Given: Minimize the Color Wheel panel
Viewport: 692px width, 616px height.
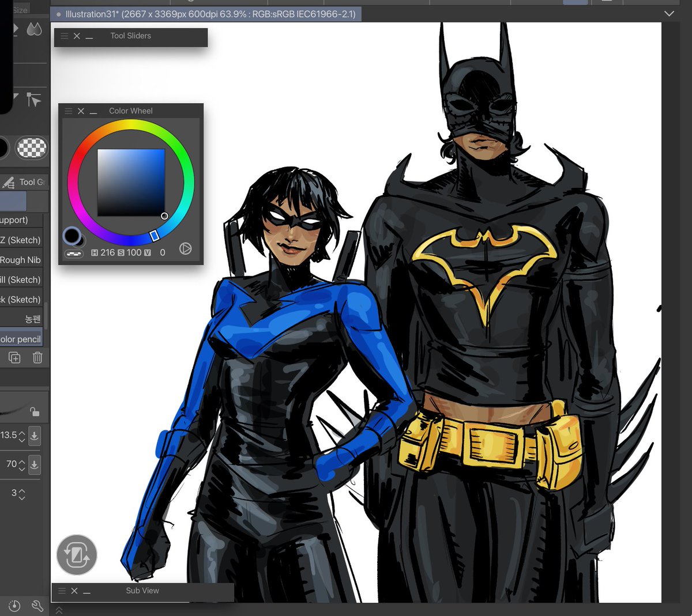Looking at the screenshot, I should [93, 112].
